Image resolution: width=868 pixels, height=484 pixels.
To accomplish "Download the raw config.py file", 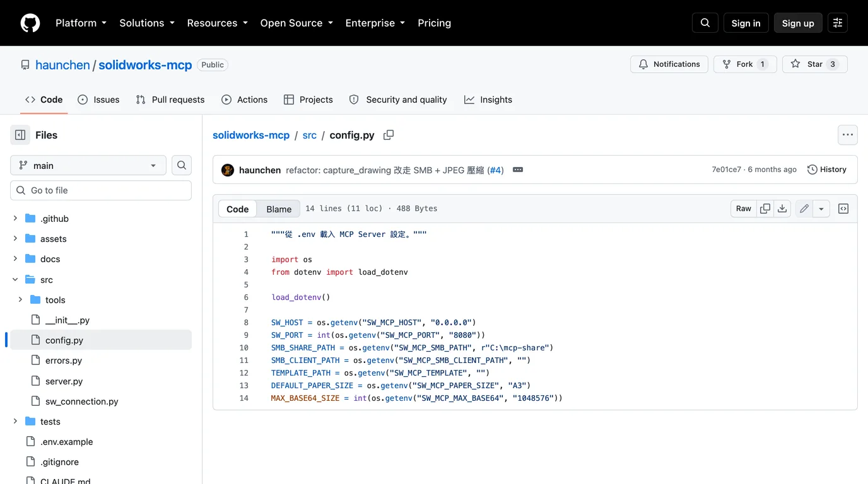I will (x=782, y=209).
